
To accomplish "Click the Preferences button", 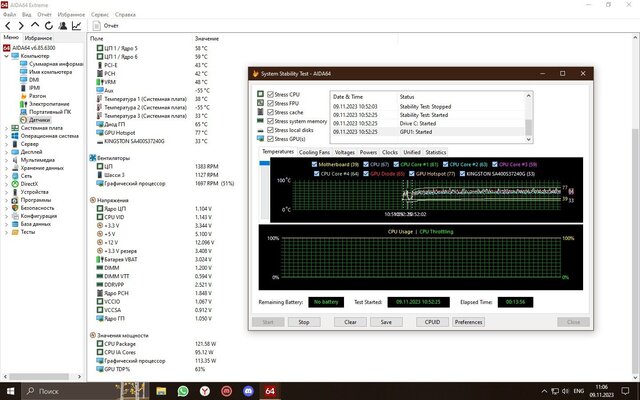I will 468,322.
